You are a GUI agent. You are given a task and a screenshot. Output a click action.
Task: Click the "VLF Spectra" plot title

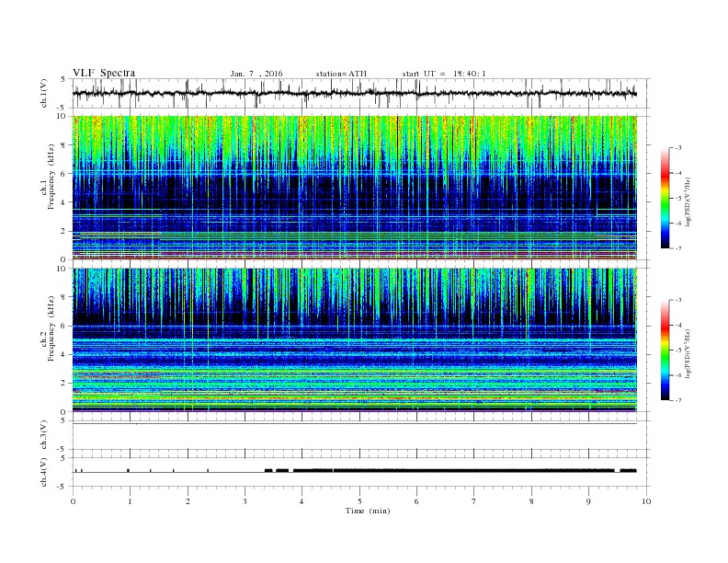pyautogui.click(x=104, y=73)
